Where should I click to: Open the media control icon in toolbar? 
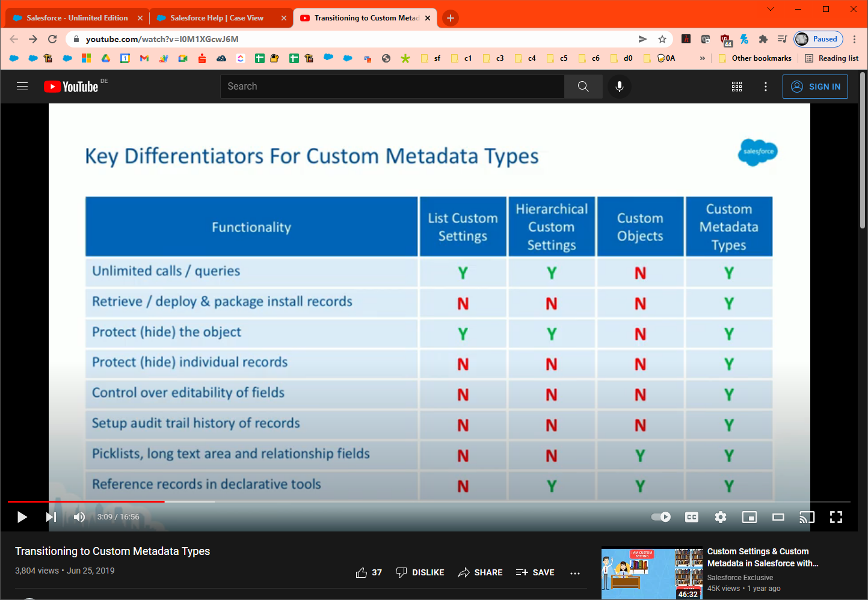click(782, 39)
